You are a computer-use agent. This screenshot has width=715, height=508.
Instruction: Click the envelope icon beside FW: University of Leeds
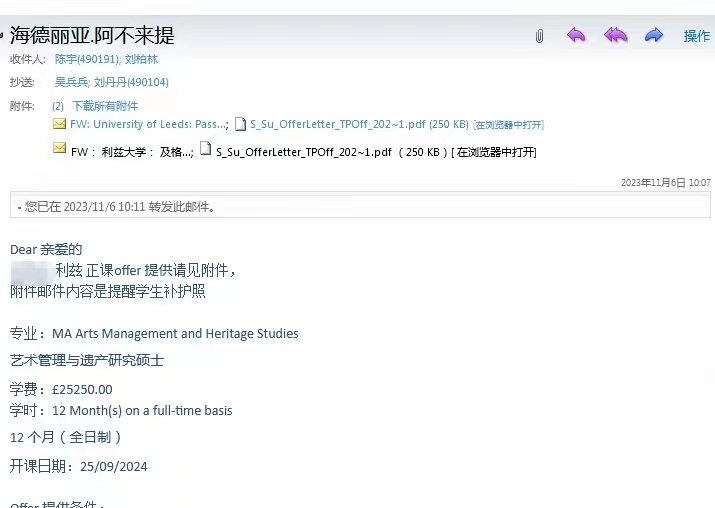(x=60, y=125)
